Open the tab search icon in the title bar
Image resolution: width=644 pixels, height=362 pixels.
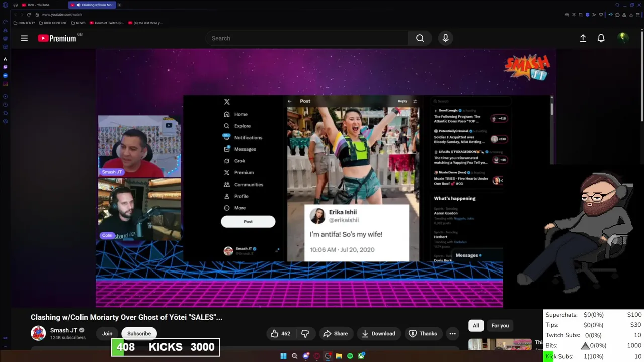pos(617,5)
